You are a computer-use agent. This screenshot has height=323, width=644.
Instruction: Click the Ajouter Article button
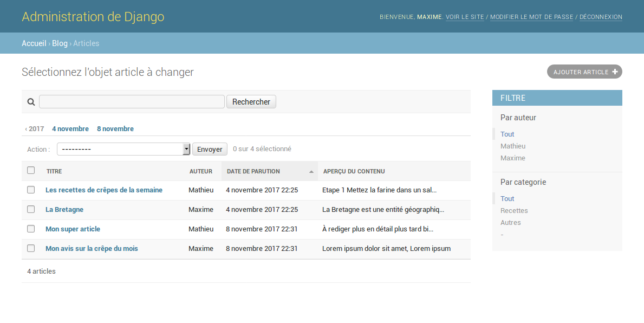point(584,72)
